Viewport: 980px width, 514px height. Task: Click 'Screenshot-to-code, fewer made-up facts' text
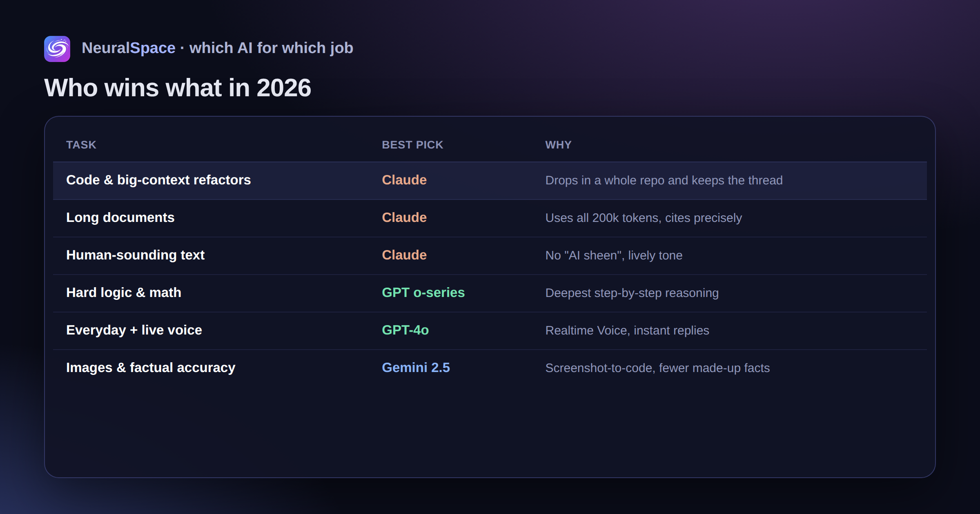[657, 368]
